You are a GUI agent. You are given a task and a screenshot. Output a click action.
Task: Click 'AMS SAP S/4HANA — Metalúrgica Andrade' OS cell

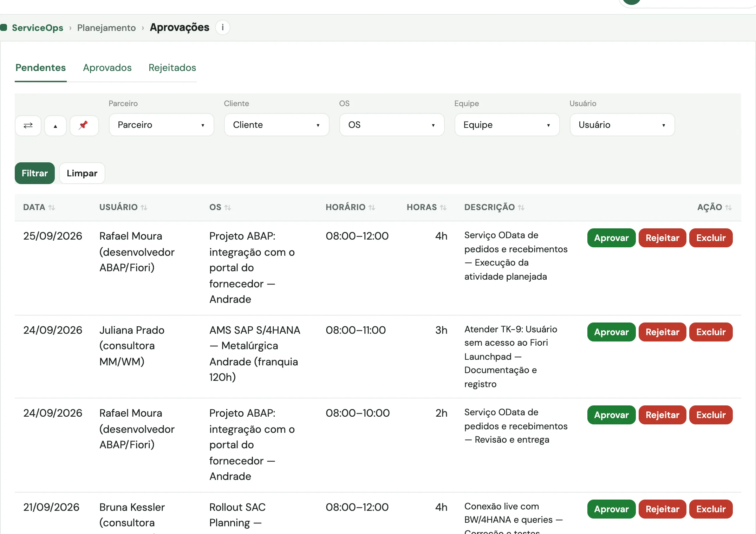point(255,353)
